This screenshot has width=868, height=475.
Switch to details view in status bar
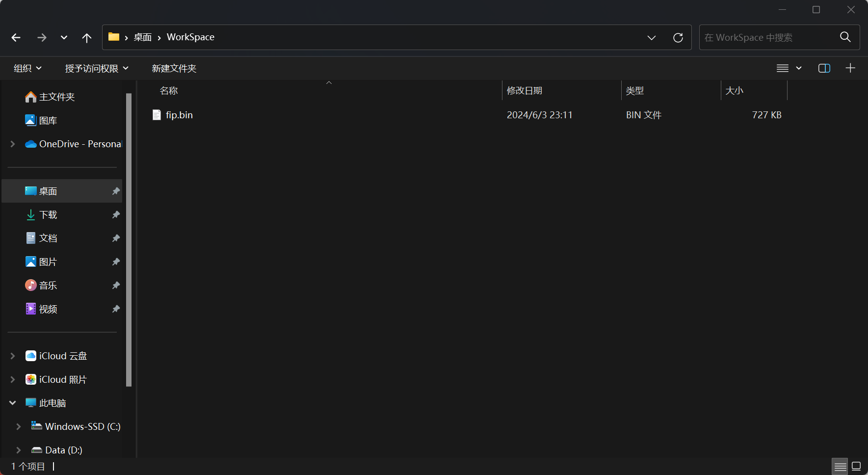[x=840, y=466]
